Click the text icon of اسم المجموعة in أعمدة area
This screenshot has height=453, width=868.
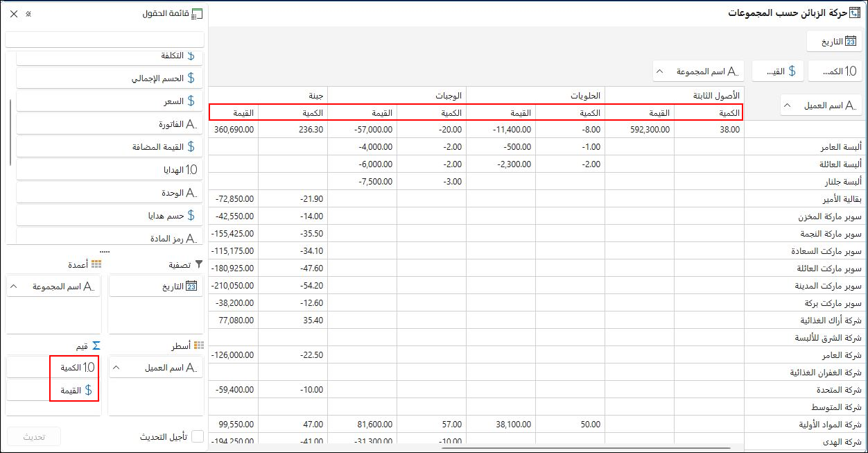click(x=89, y=286)
